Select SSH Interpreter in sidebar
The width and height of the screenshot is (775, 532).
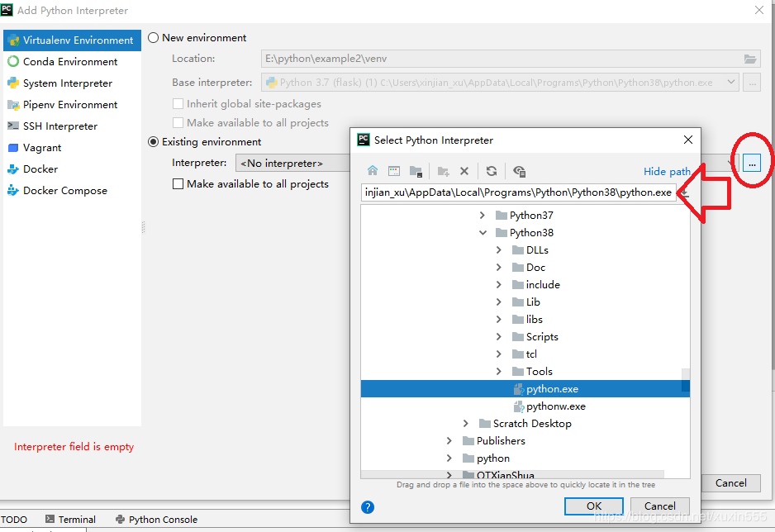[72, 126]
